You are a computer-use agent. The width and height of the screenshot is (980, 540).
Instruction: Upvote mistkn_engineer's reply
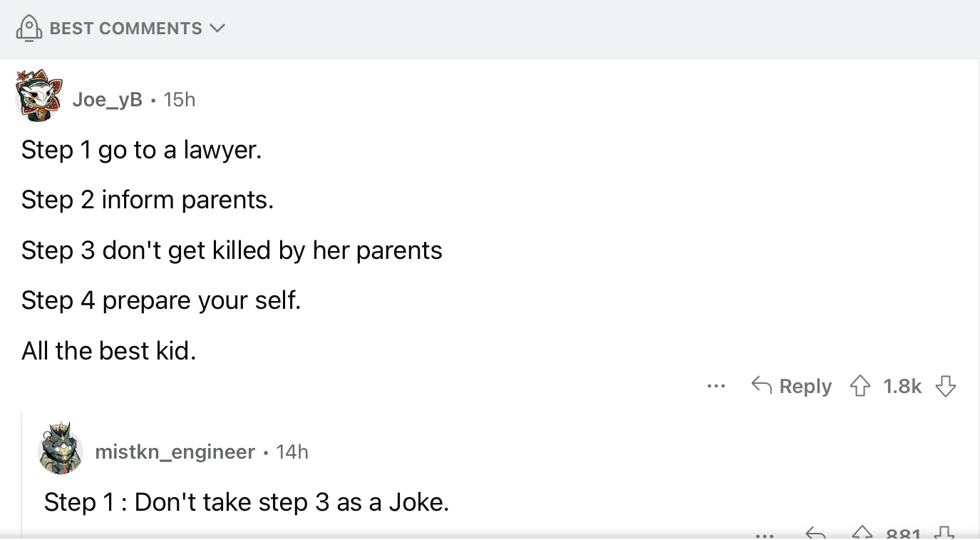(x=862, y=533)
